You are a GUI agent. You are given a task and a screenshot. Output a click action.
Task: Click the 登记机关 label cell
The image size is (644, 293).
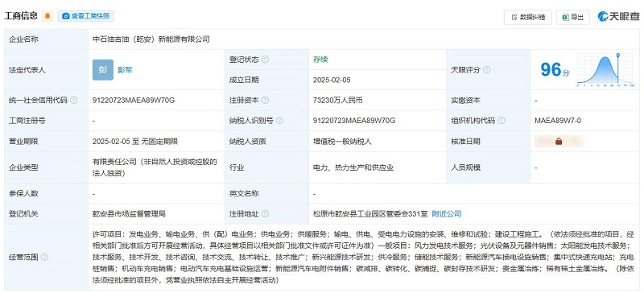pos(47,213)
